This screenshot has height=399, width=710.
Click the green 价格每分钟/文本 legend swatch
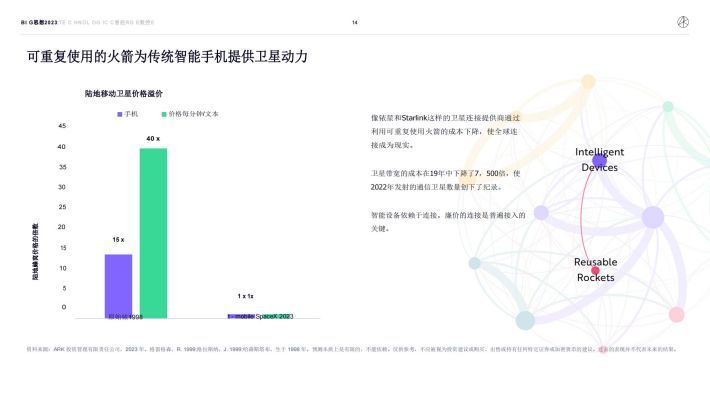[x=164, y=115]
